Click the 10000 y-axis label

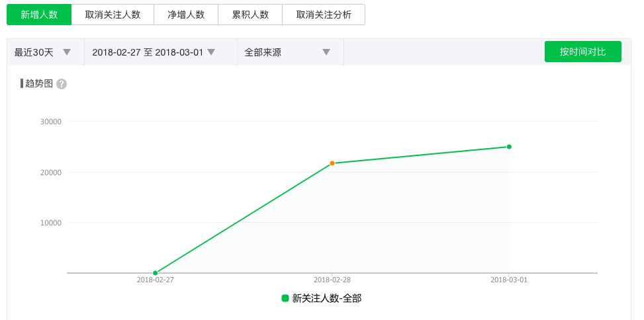(x=51, y=223)
